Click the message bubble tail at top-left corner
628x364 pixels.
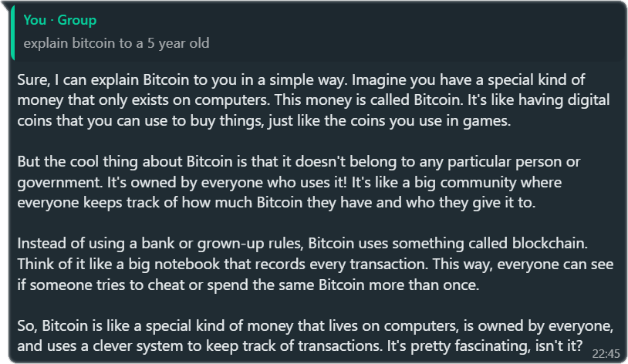coord(5,5)
